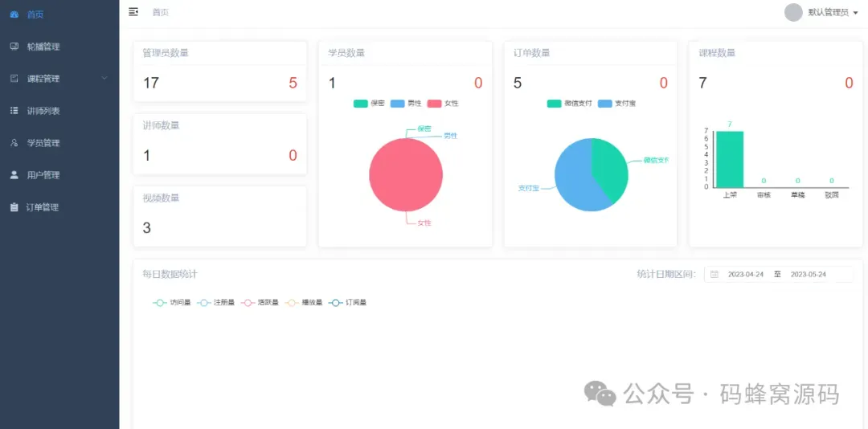This screenshot has height=429, width=868.
Task: Go to 学员管理 menu item
Action: (x=59, y=143)
